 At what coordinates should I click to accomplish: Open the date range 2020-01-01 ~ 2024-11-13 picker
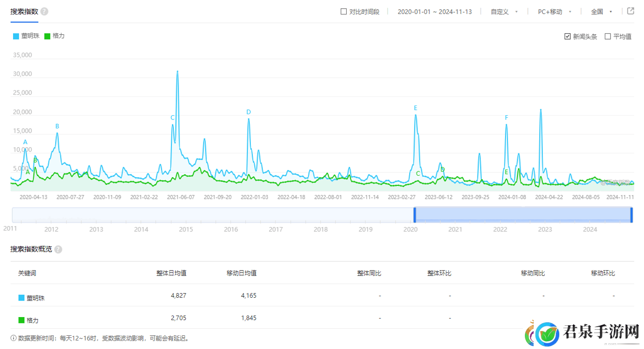click(434, 12)
